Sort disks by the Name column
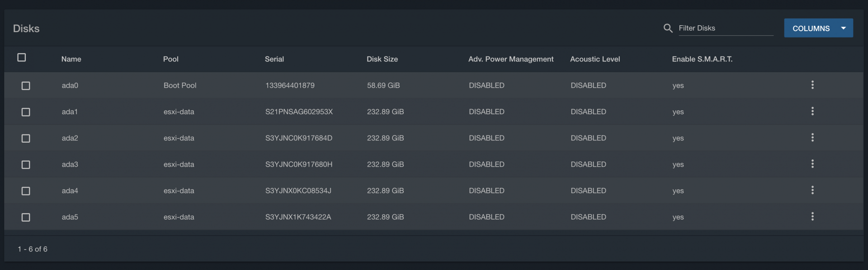Screen dimensions: 868x270 coord(71,59)
